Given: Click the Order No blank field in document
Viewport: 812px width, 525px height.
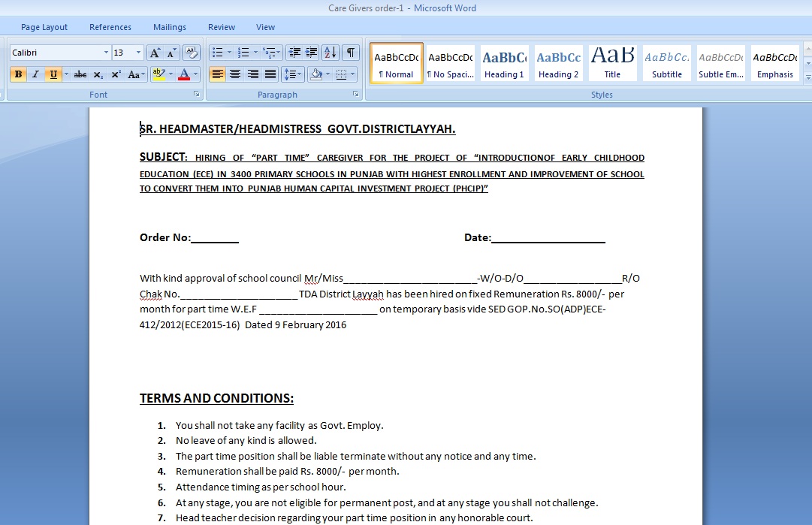Looking at the screenshot, I should coord(215,238).
